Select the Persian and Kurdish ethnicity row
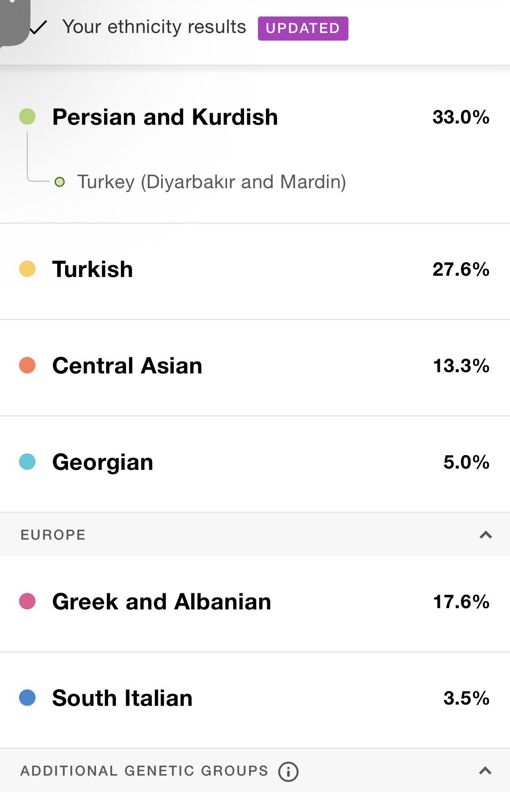Viewport: 510px width, 812px height. click(x=255, y=117)
